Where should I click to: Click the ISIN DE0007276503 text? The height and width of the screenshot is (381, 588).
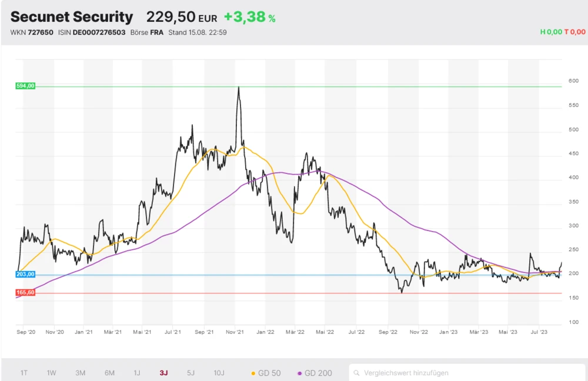92,32
